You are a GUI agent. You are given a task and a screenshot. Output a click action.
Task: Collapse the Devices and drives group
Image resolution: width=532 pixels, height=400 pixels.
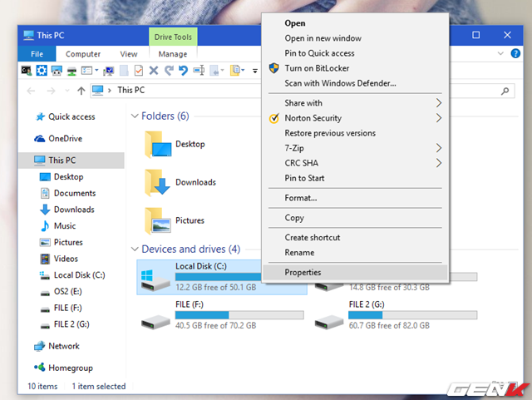[135, 249]
